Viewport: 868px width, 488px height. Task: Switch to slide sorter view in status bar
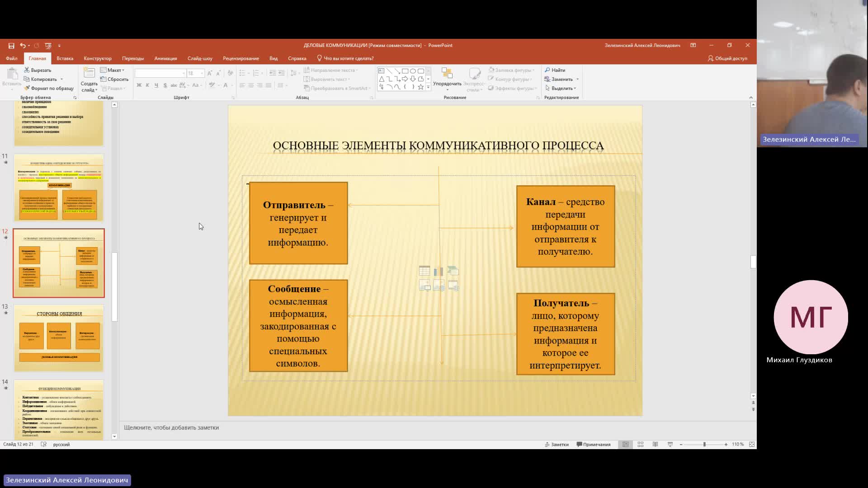640,445
